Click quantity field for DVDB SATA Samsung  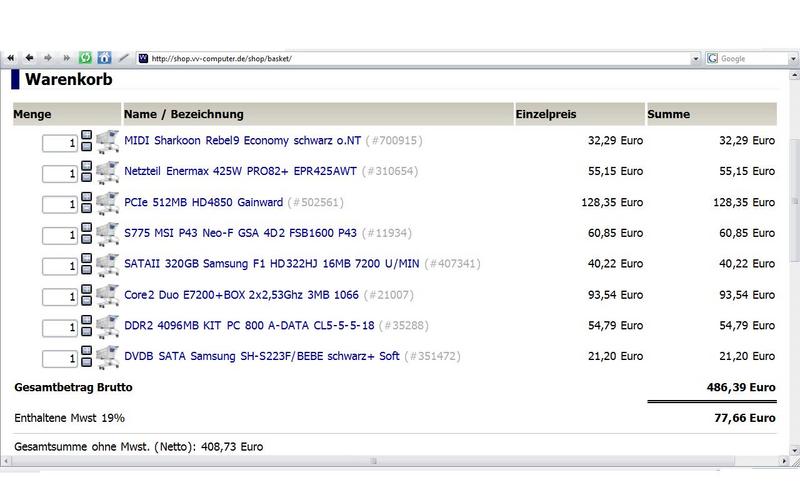pyautogui.click(x=60, y=359)
